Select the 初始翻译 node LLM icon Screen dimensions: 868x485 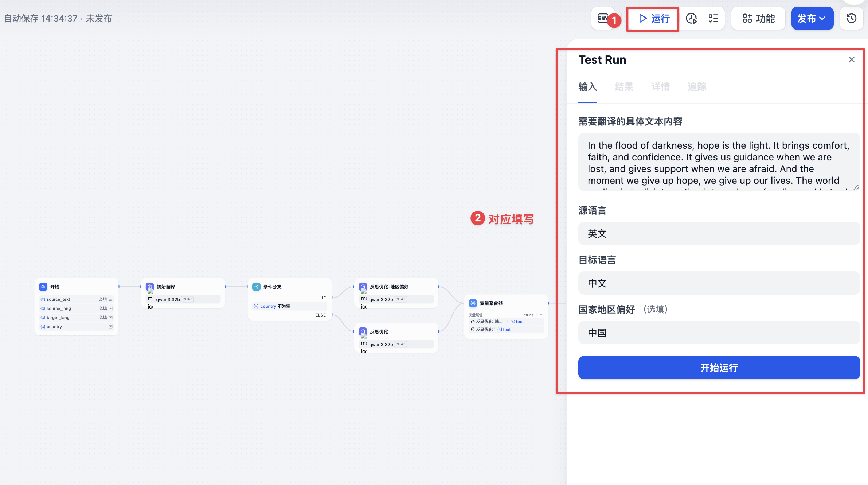150,287
